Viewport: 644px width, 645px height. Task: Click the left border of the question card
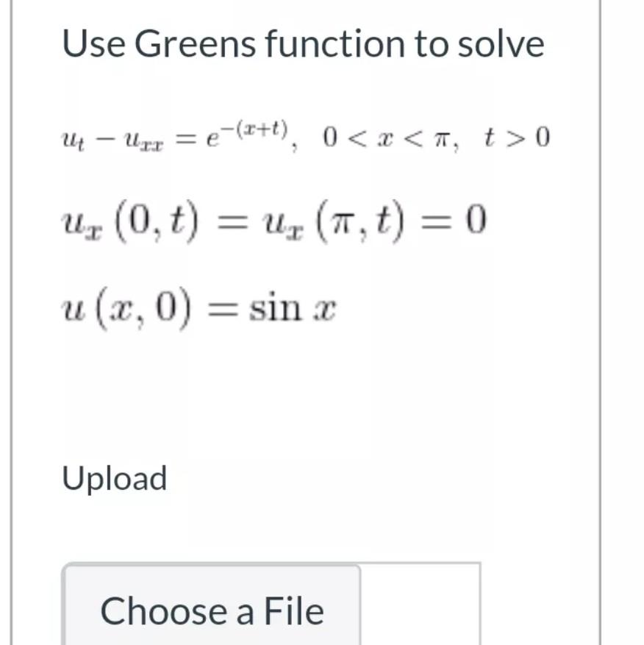click(10, 324)
